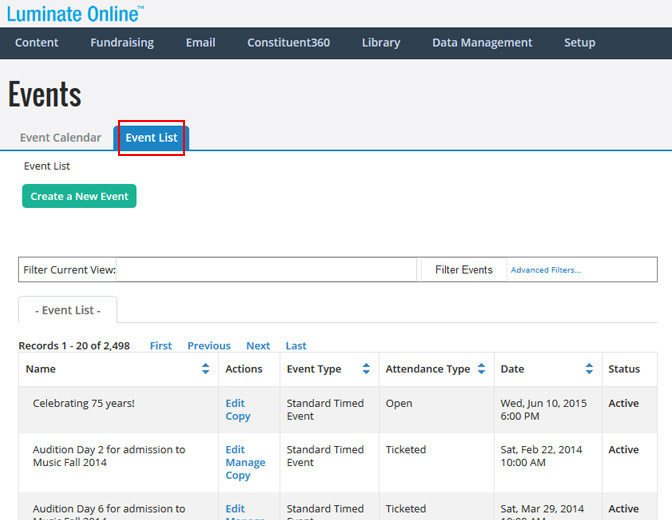Open the Content menu
This screenshot has width=672, height=520.
36,42
